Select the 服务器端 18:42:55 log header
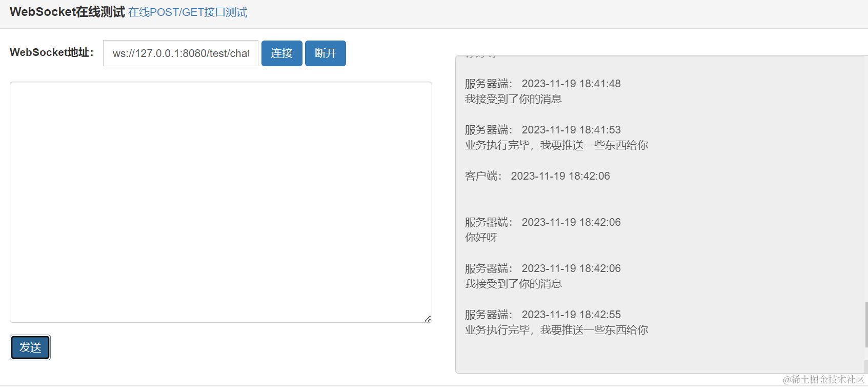 tap(542, 315)
